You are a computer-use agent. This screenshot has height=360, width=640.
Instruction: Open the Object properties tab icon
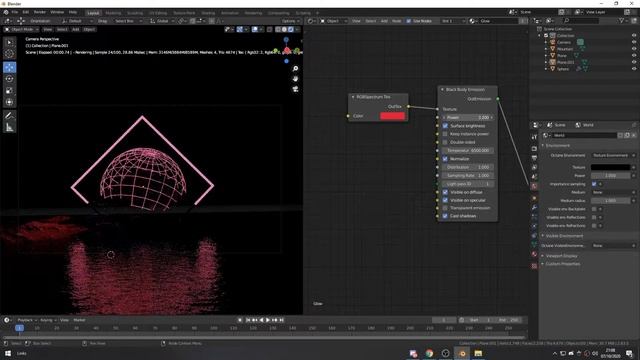pos(534,198)
